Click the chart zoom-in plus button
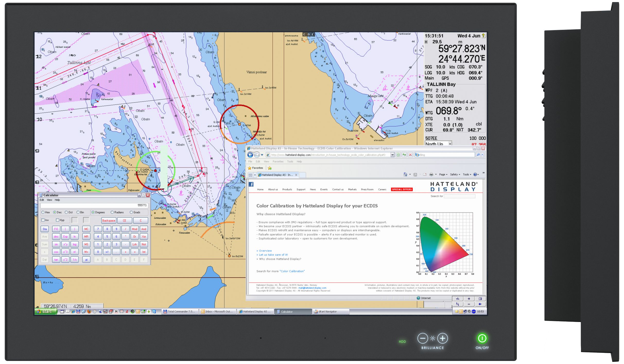The image size is (624, 364). [x=469, y=299]
